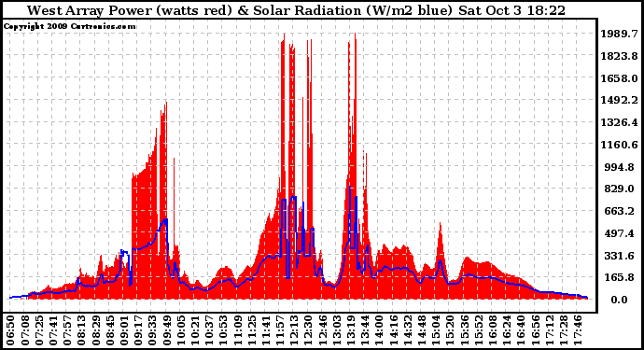This screenshot has width=644, height=350.
Task: Select the 1160.6 y-axis value
Action: (620, 145)
